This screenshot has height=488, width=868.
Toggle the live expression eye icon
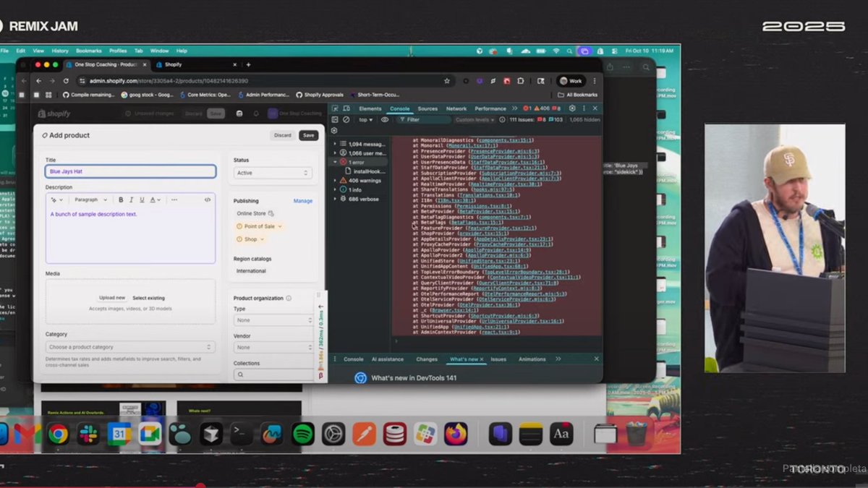[x=385, y=119]
